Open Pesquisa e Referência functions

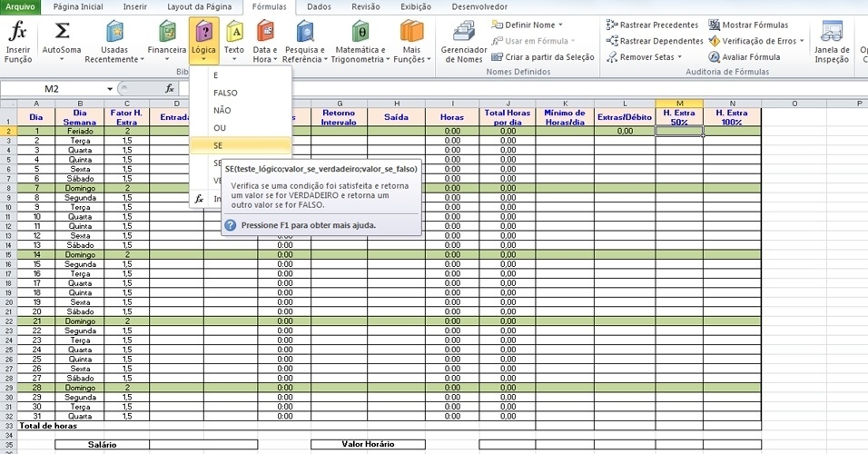[304, 42]
